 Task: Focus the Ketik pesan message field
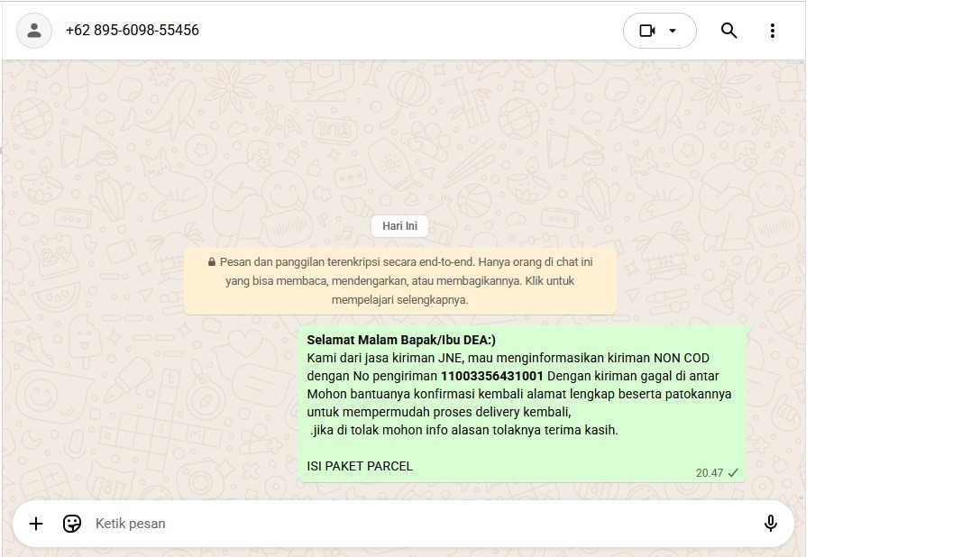(x=425, y=524)
